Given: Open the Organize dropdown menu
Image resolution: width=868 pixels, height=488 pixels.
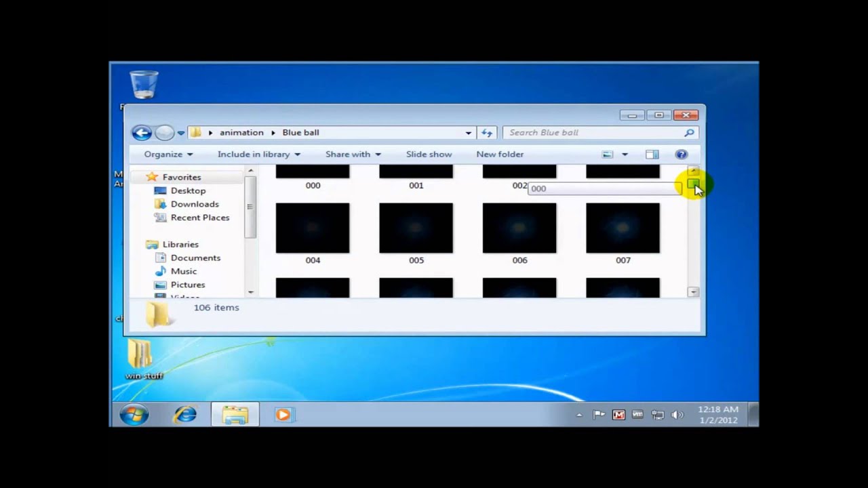Looking at the screenshot, I should [168, 155].
